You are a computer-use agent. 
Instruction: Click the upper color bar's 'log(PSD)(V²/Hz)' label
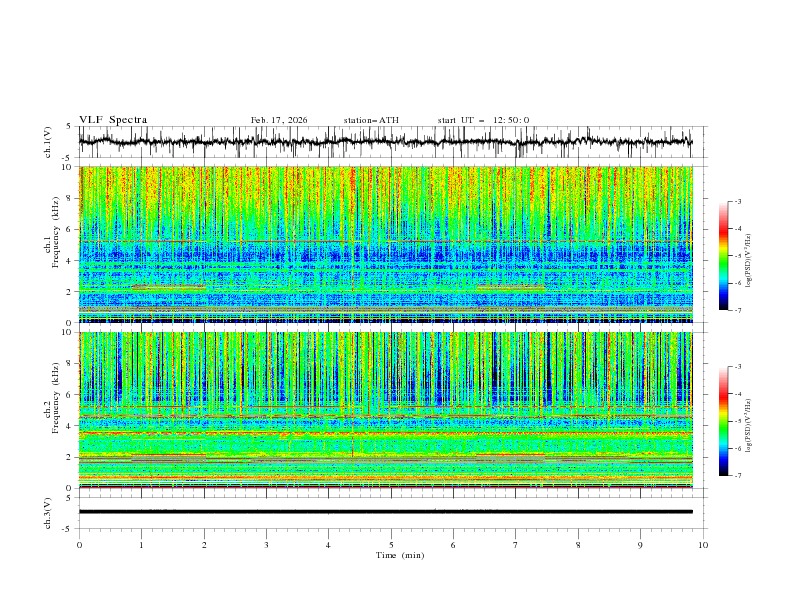point(748,261)
